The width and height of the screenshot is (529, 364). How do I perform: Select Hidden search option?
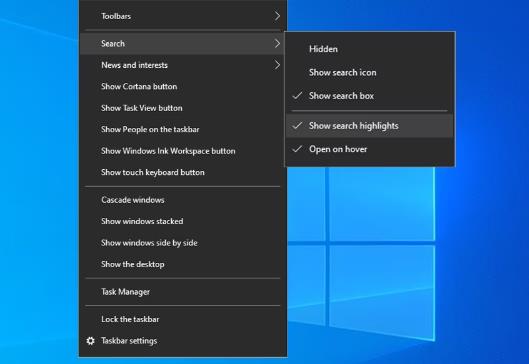pyautogui.click(x=370, y=49)
